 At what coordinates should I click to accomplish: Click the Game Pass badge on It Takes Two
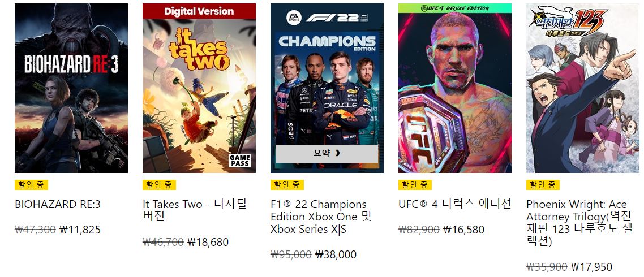pos(240,161)
